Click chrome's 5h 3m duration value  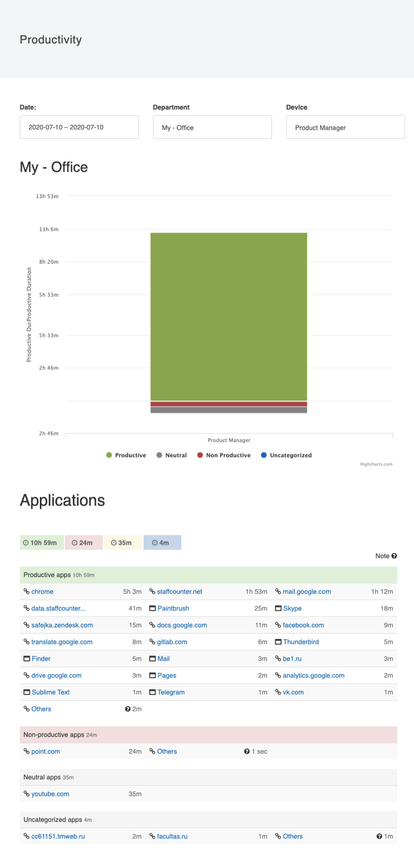click(x=133, y=592)
